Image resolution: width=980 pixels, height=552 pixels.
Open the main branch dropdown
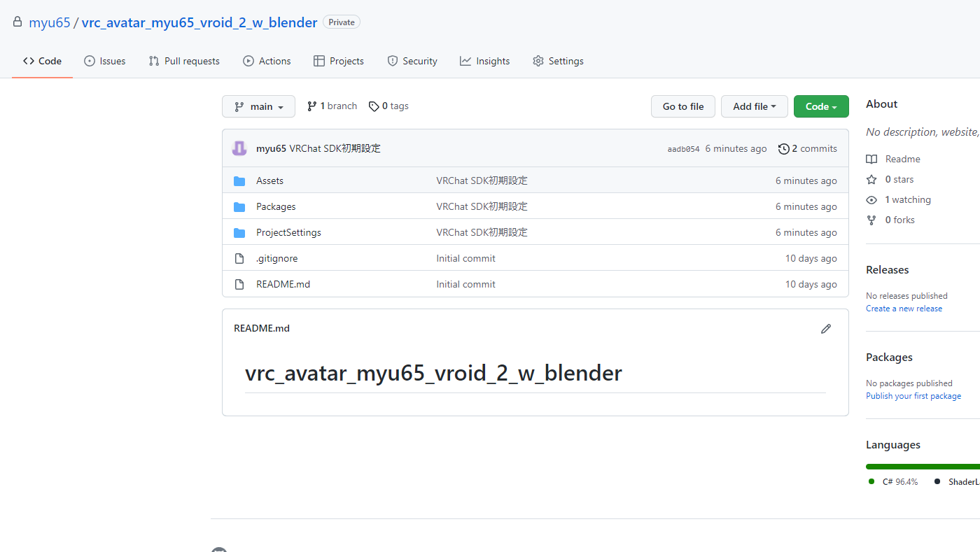point(258,106)
